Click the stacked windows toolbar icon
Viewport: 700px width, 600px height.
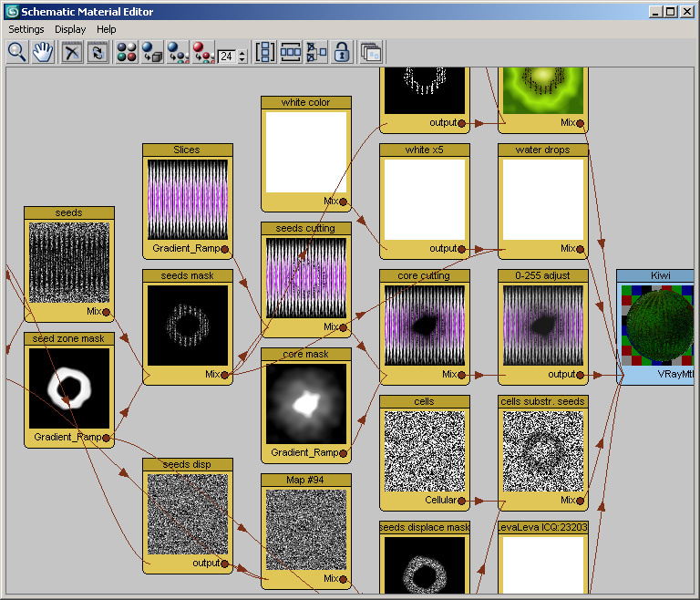(x=371, y=52)
